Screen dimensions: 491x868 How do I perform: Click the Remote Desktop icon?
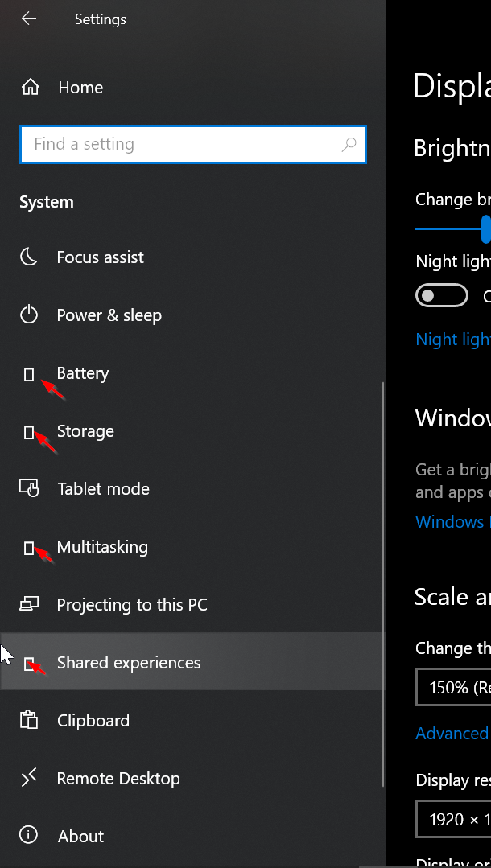click(x=29, y=779)
